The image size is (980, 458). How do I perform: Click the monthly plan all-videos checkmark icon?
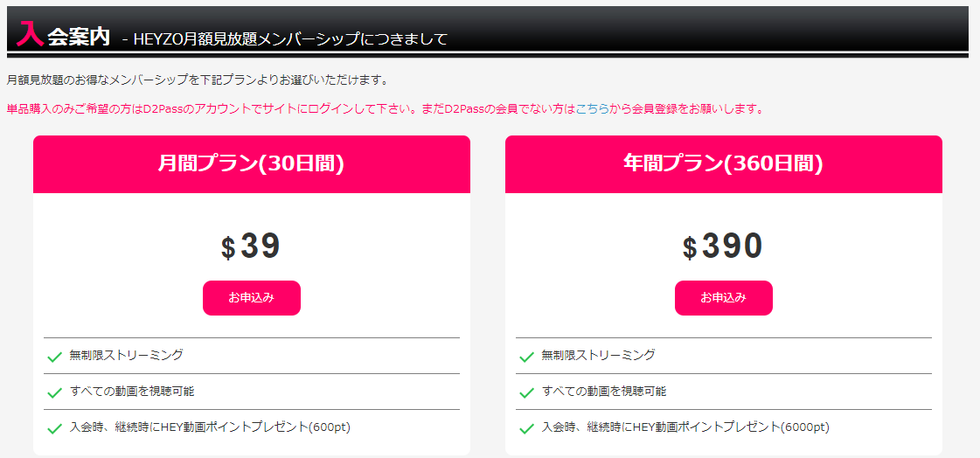(54, 392)
